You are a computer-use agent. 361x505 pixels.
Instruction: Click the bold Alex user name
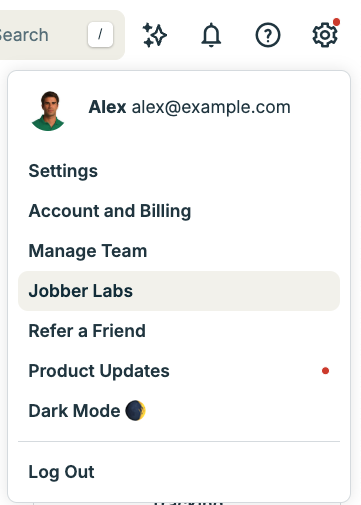click(107, 107)
